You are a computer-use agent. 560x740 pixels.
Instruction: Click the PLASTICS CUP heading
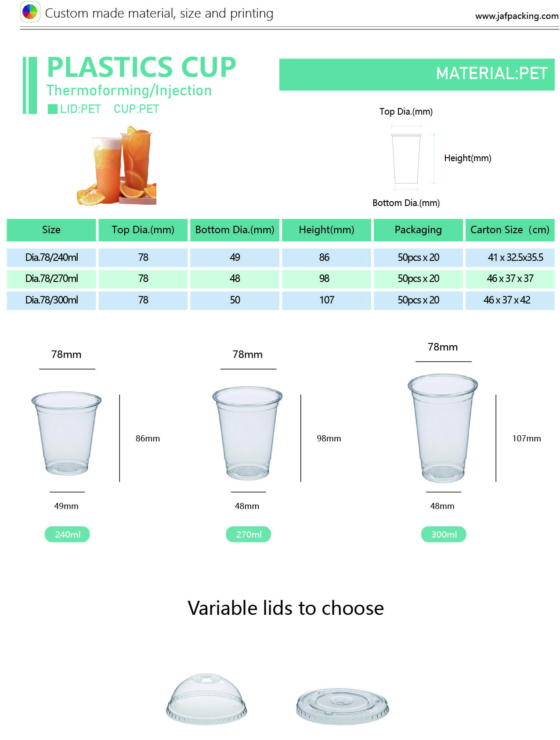[141, 67]
